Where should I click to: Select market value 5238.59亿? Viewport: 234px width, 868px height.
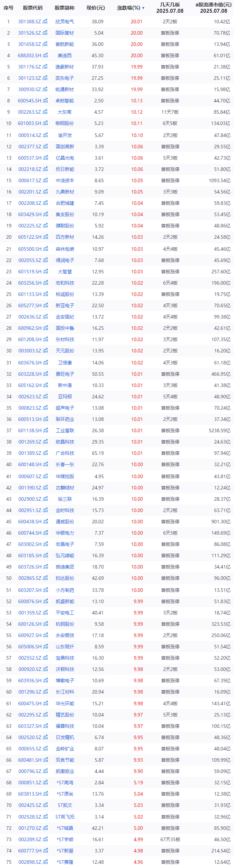219,430
